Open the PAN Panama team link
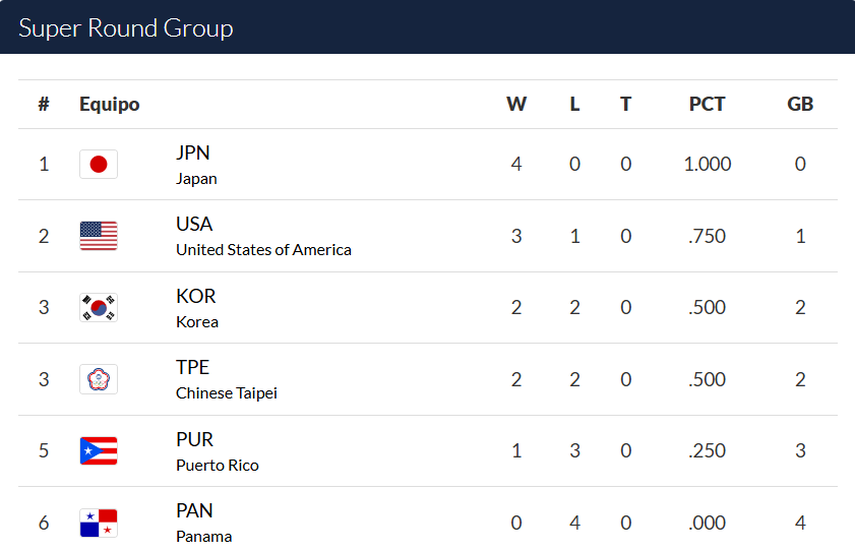This screenshot has height=551, width=855. coord(195,511)
